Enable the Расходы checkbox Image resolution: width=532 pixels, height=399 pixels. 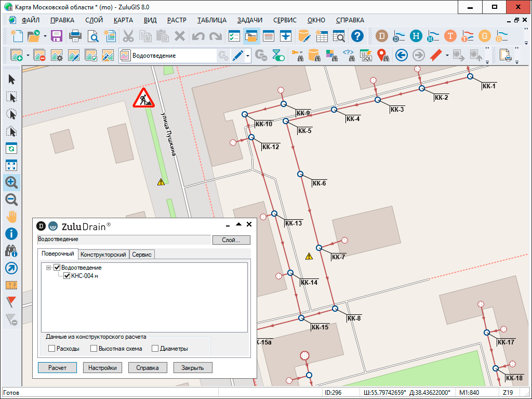[51, 349]
